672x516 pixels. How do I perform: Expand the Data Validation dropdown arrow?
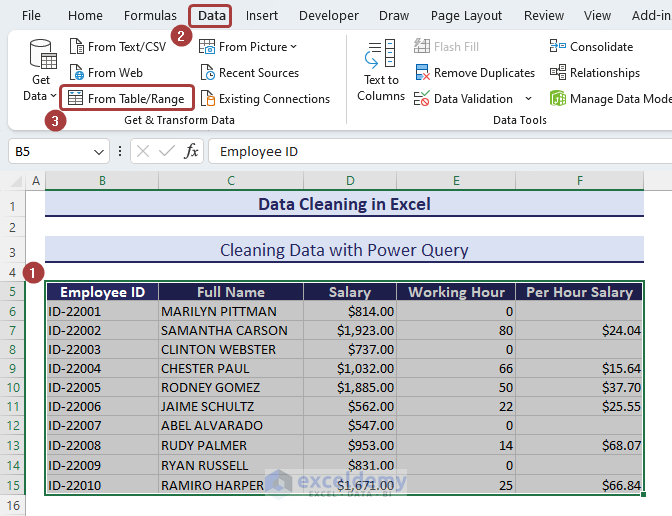(527, 99)
